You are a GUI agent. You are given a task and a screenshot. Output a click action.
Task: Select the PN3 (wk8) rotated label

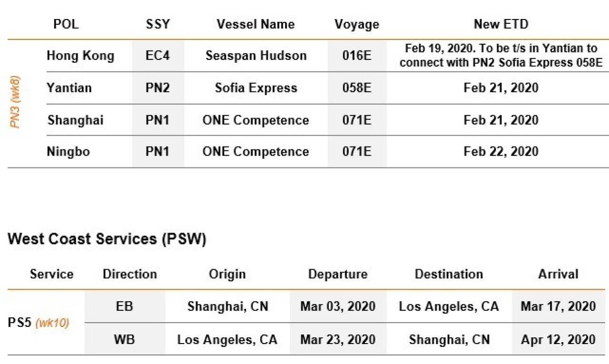16,102
